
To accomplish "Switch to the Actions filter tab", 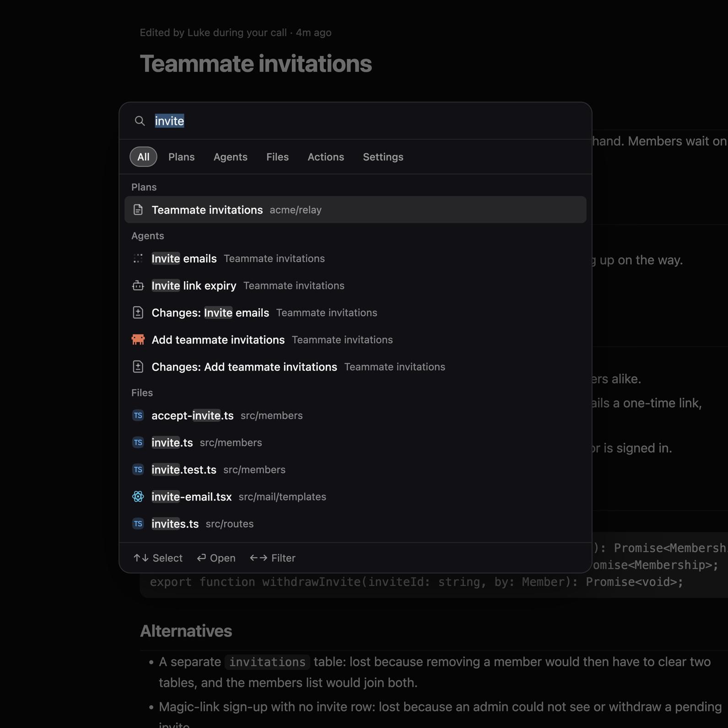I will (326, 157).
